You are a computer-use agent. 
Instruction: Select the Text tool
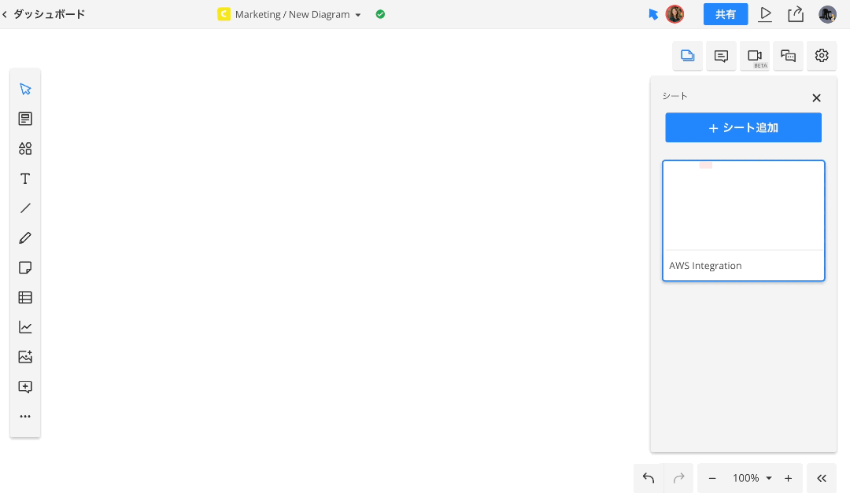25,178
